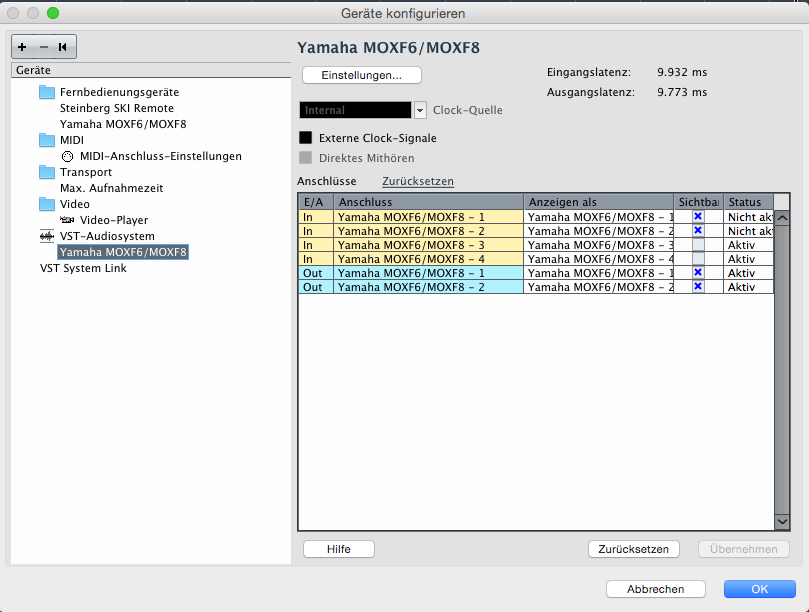The image size is (809, 612).
Task: Click the Geräte list header
Action: [151, 70]
